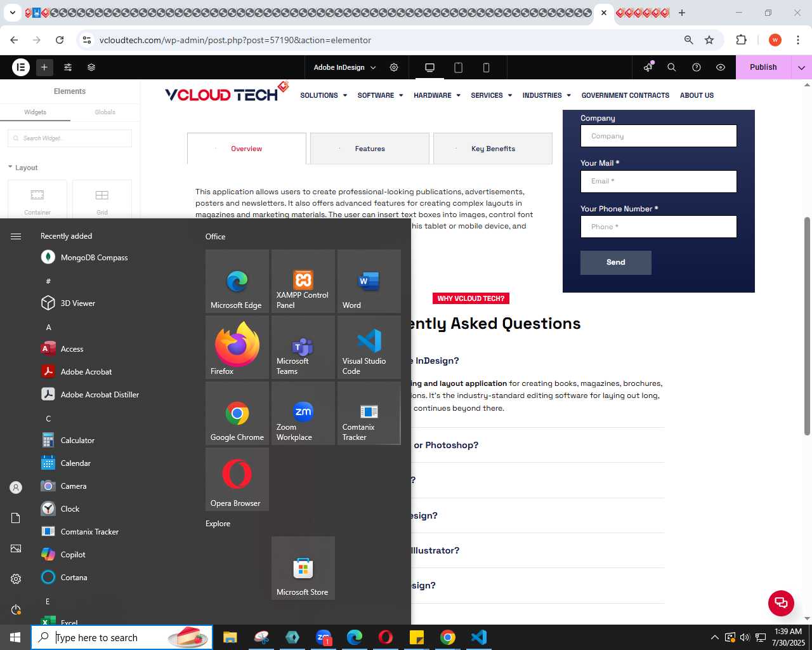Bookmark this page with star icon
This screenshot has height=650, width=812.
(x=709, y=40)
